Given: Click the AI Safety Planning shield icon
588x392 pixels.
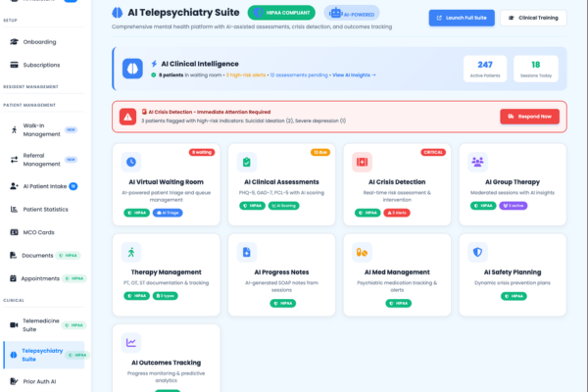Looking at the screenshot, I should pyautogui.click(x=477, y=252).
